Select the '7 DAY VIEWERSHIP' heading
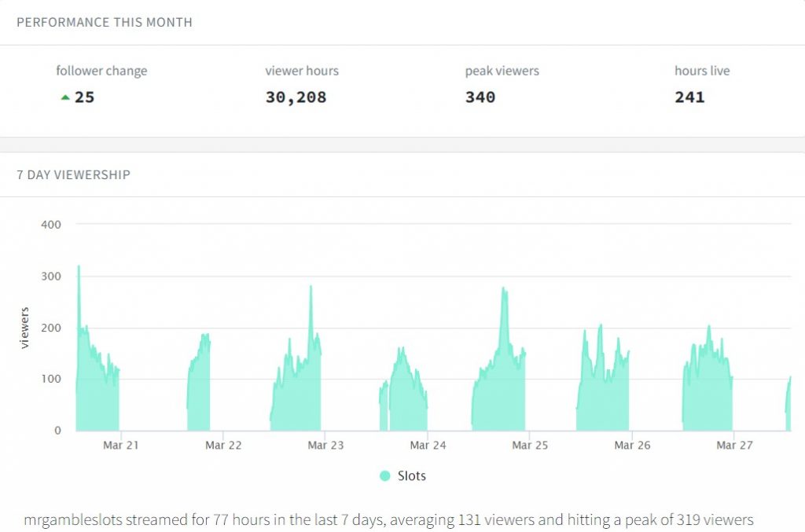Viewport: 805px width, 532px height. click(73, 175)
